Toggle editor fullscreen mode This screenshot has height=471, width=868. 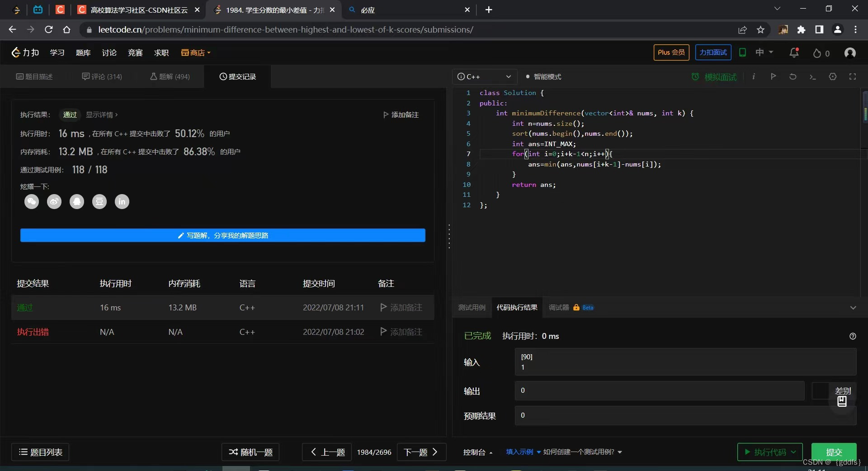click(x=853, y=76)
